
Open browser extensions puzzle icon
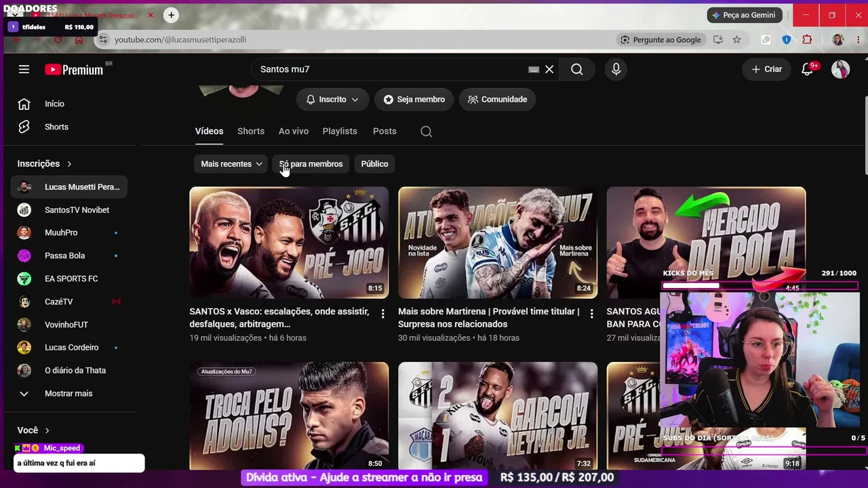807,40
